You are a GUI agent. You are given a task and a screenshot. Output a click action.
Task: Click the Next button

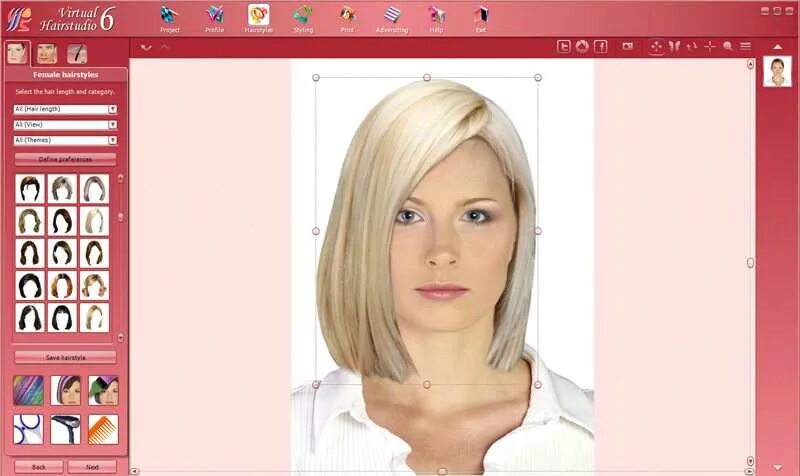click(x=92, y=467)
